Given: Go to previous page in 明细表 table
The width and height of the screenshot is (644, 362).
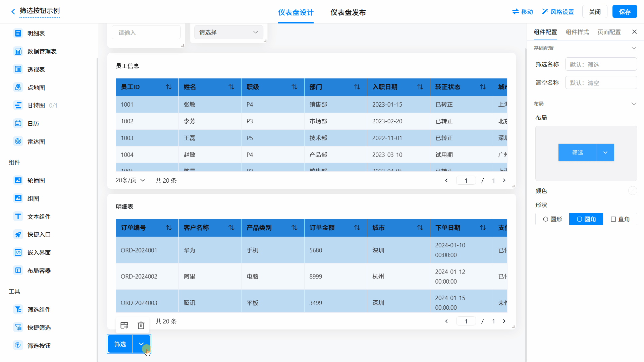Looking at the screenshot, I should coord(446,321).
